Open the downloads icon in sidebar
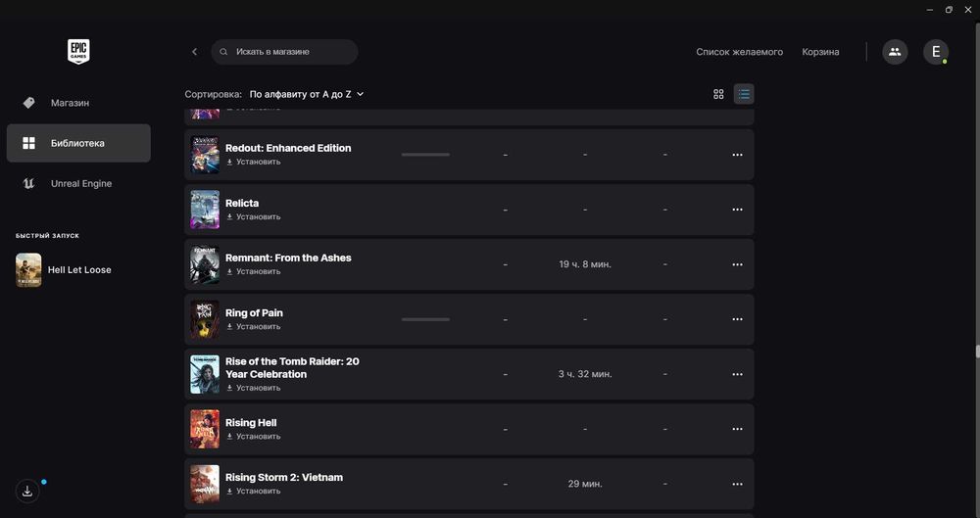 [27, 492]
